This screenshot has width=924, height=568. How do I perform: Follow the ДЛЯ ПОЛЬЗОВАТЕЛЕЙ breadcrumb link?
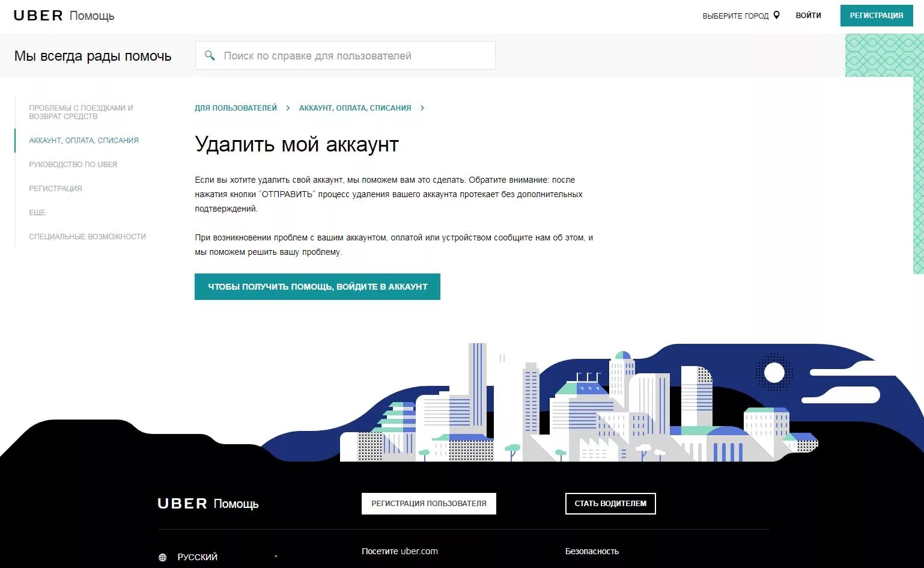(x=236, y=108)
